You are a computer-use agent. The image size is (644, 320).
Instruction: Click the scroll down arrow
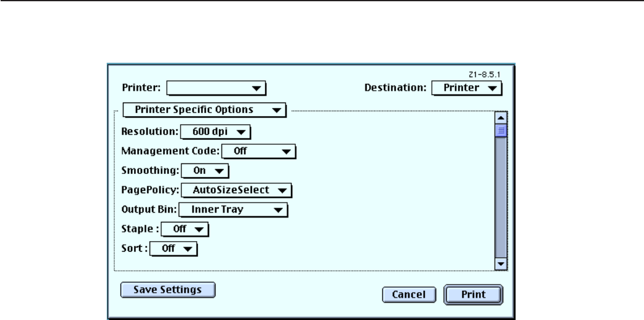[x=500, y=264]
